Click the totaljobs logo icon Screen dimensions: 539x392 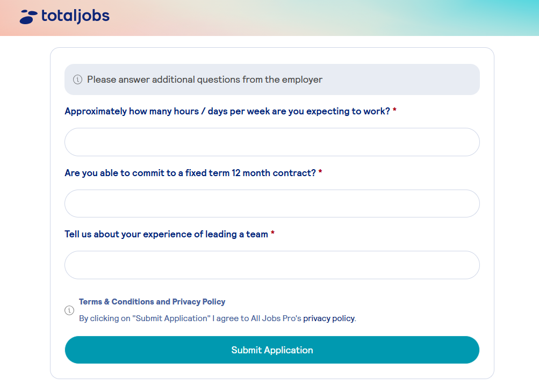(28, 17)
